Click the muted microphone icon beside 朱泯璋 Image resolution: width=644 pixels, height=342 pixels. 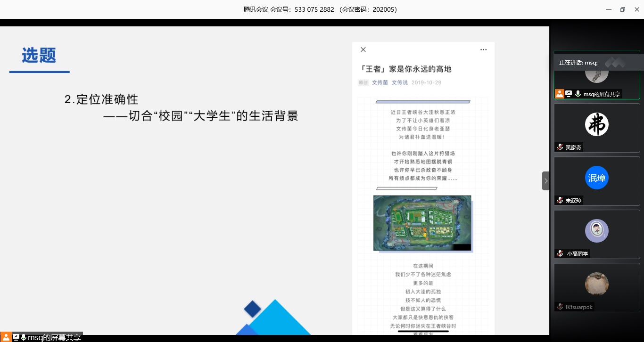coord(560,201)
